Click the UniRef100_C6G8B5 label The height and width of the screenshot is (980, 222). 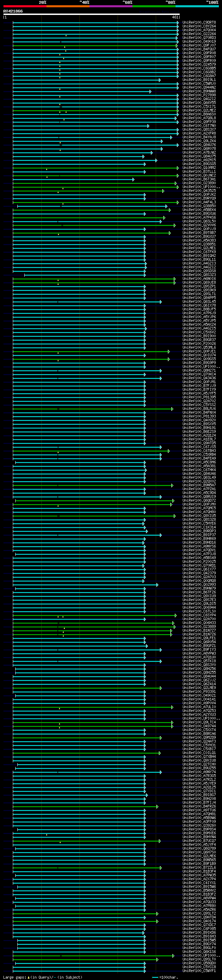(199, 68)
